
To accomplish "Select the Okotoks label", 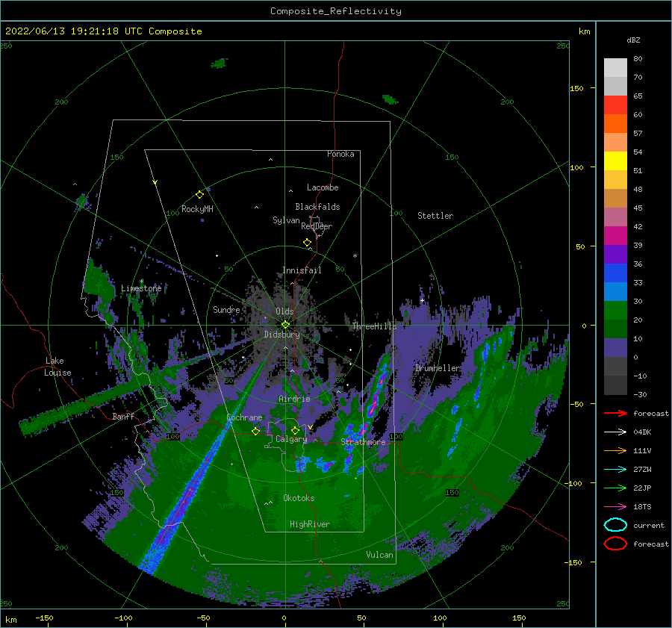I will tap(299, 498).
